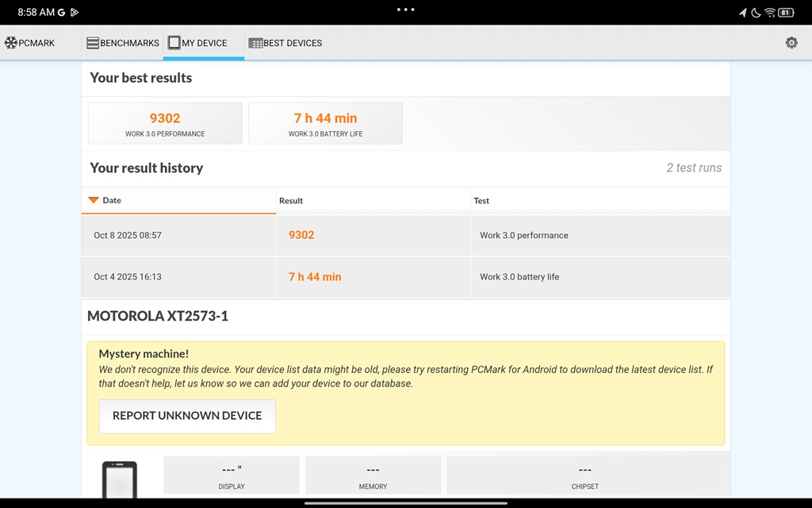Click the phone illustration under Motorola XT2573-1

pos(120,477)
